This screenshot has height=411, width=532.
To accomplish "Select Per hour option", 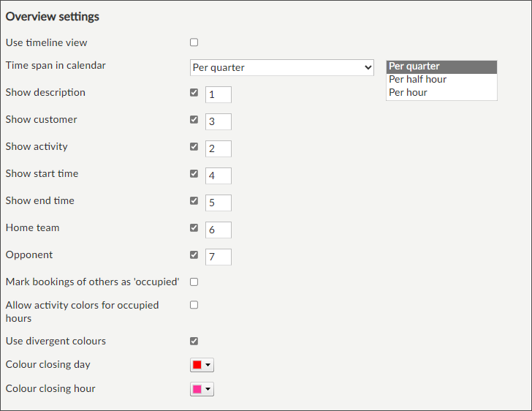I will [441, 92].
